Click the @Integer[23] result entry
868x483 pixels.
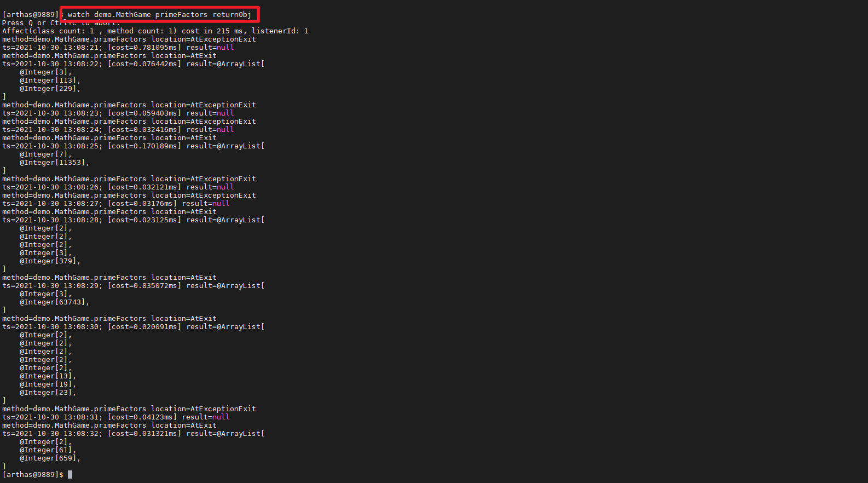(x=48, y=393)
